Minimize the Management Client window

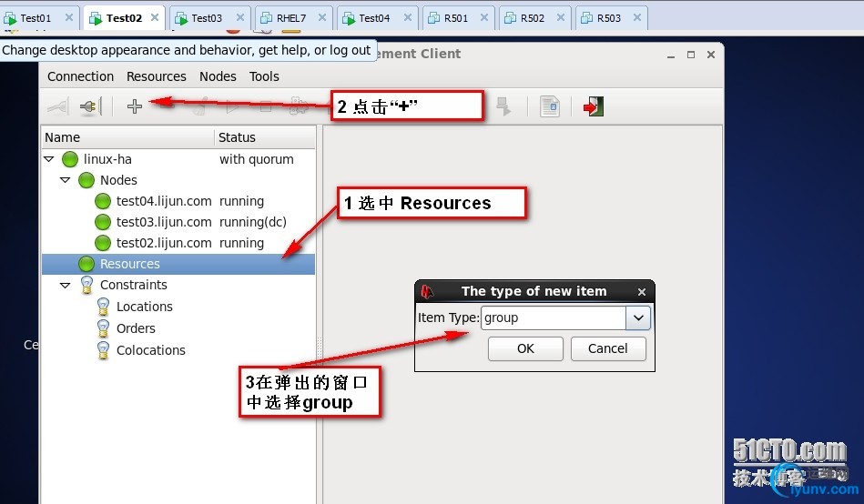point(671,55)
